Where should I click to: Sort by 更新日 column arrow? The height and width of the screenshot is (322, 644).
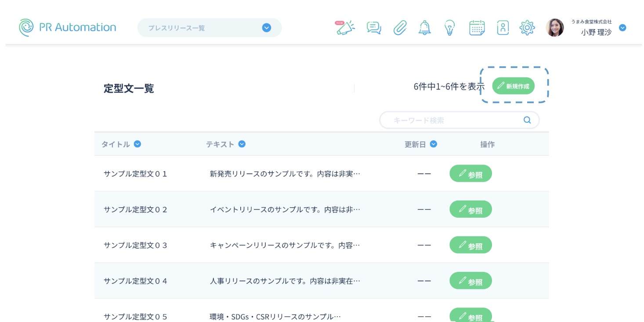click(433, 144)
